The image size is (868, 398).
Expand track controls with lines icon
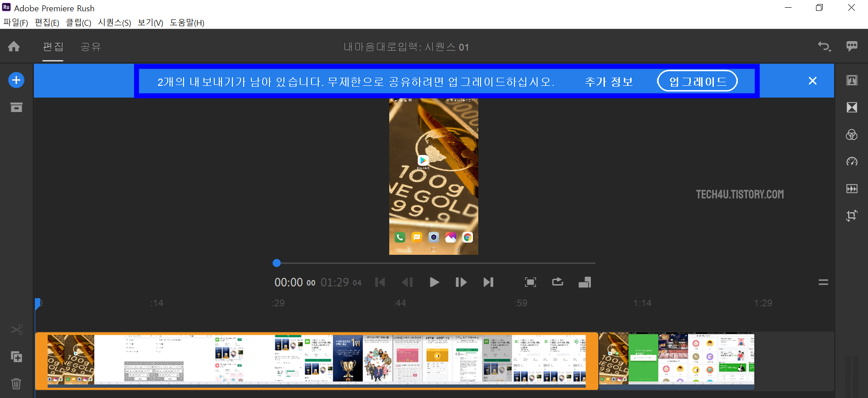[x=823, y=282]
